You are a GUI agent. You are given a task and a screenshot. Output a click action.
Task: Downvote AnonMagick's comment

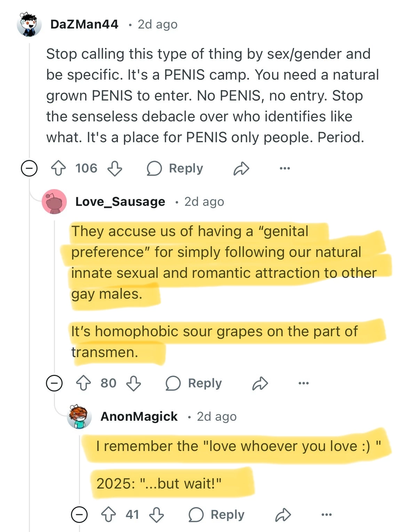157,515
